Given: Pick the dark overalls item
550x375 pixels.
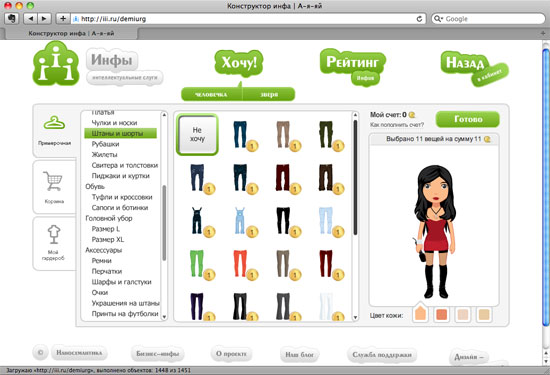Looking at the screenshot, I should (x=197, y=220).
